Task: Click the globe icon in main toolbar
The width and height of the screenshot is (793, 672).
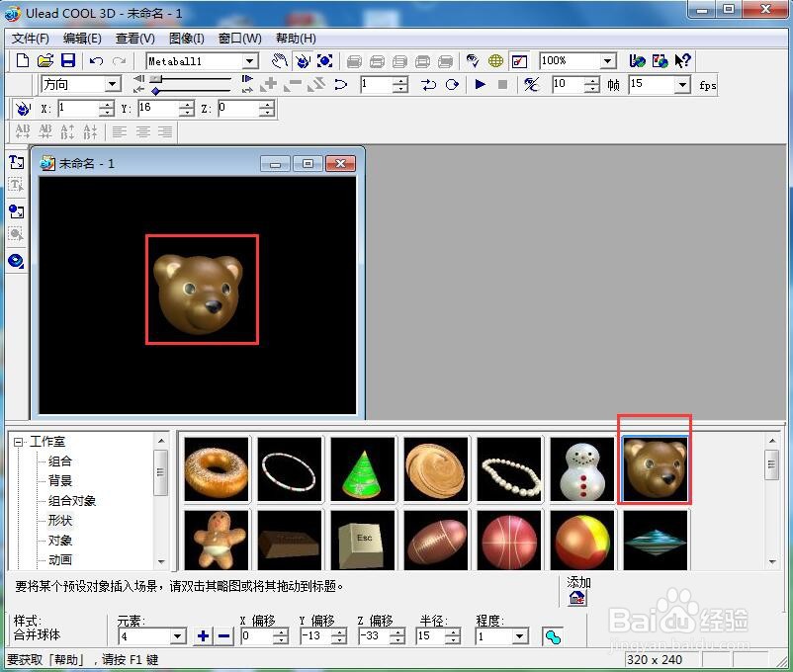Action: click(495, 61)
